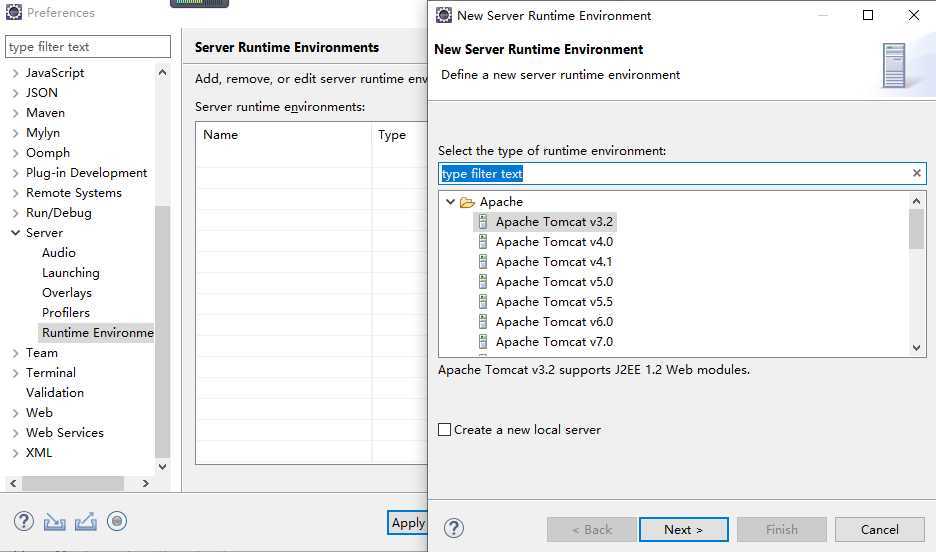This screenshot has width=936, height=552.
Task: Click the export preferences icon
Action: point(86,522)
